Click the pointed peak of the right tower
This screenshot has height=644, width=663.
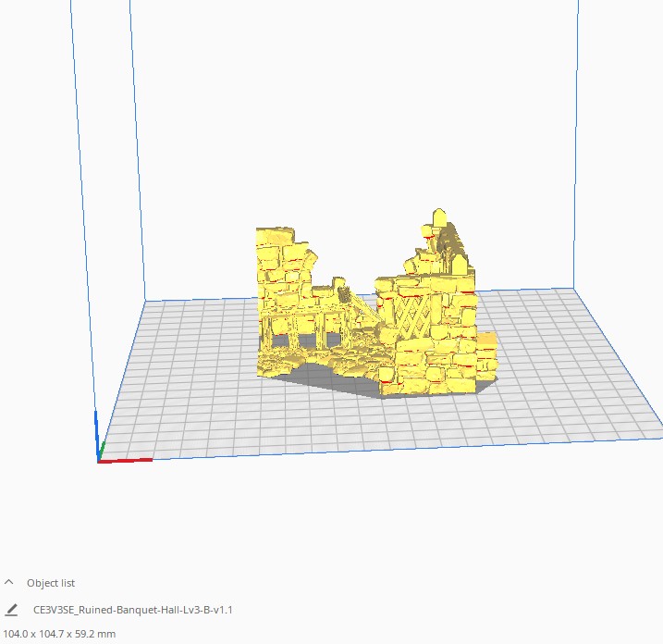436,217
